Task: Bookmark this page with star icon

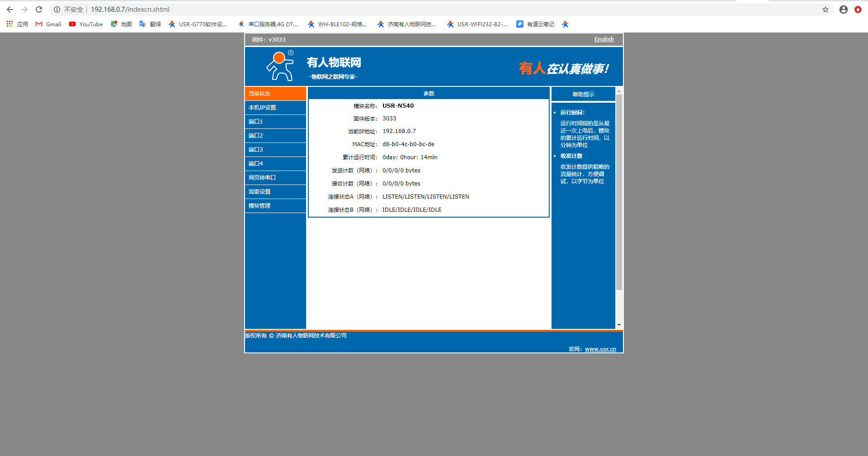Action: 825,9
